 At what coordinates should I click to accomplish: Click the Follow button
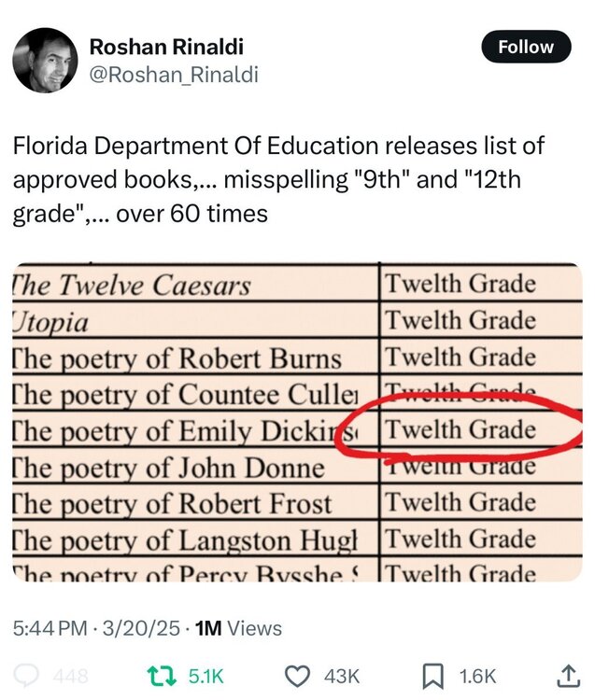526,47
